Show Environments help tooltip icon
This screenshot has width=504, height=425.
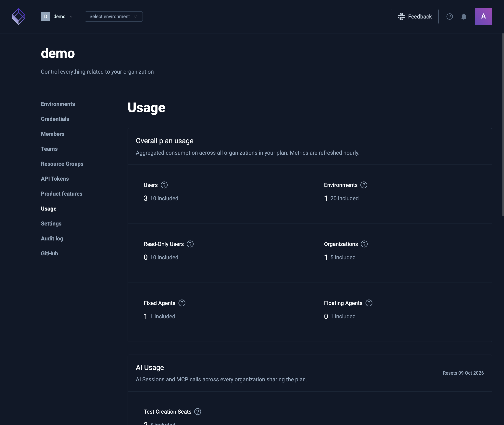point(364,185)
